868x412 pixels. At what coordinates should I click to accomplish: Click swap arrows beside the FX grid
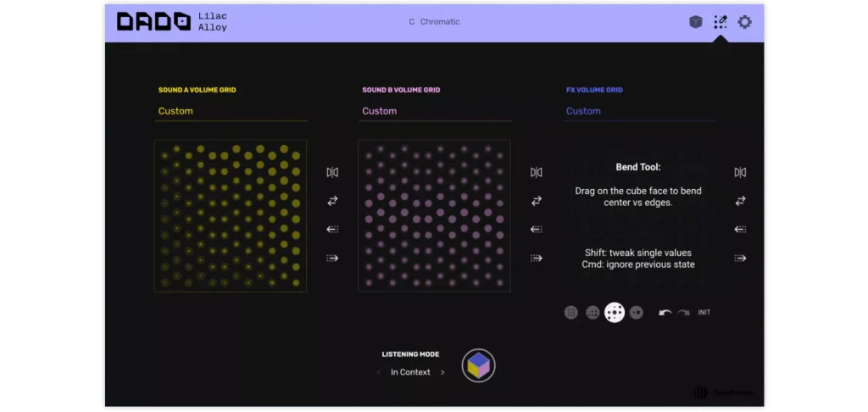pyautogui.click(x=740, y=201)
